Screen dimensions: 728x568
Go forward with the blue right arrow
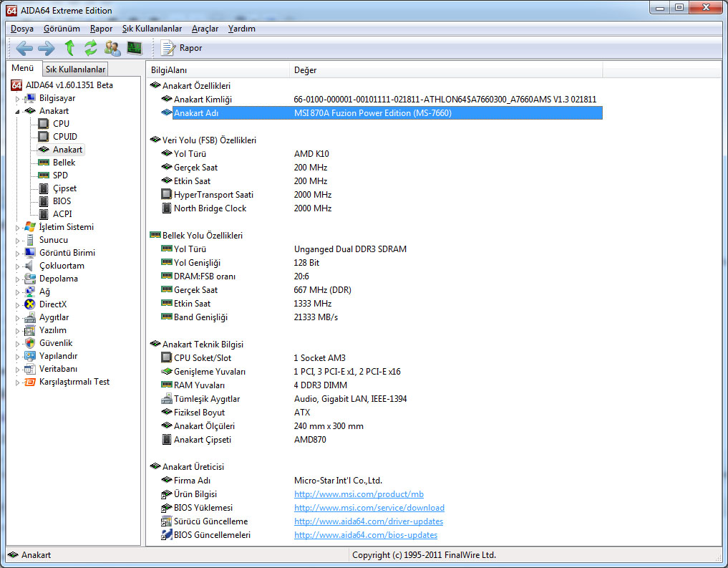point(46,48)
